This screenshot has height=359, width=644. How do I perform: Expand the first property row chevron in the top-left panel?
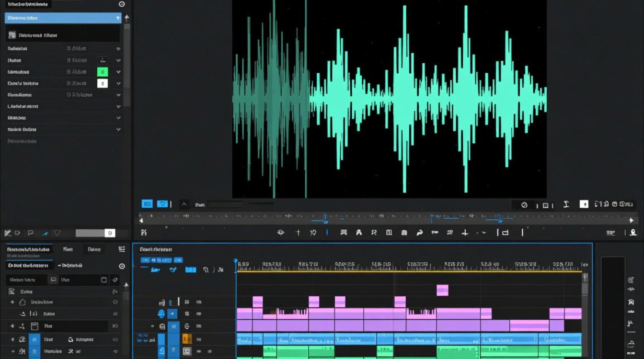118,49
